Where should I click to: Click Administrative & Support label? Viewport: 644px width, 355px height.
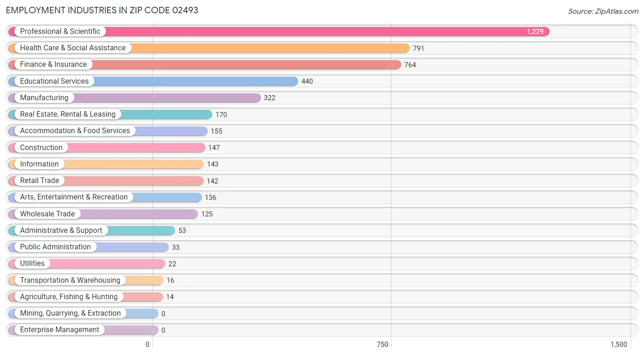click(x=61, y=231)
